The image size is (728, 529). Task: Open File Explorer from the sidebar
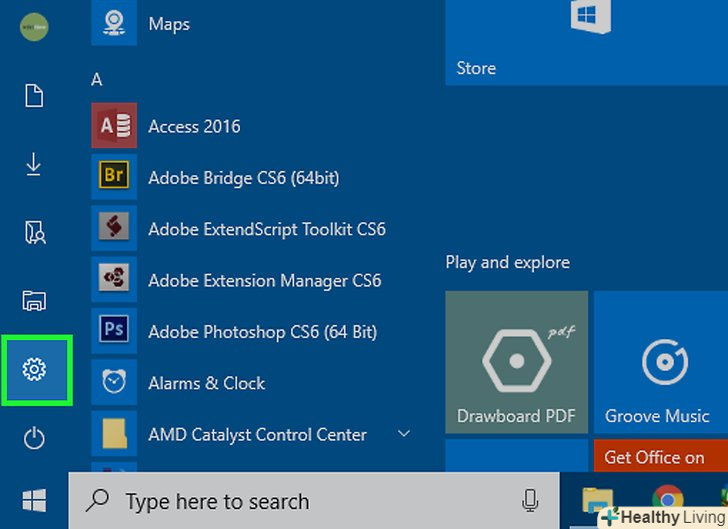pos(34,300)
